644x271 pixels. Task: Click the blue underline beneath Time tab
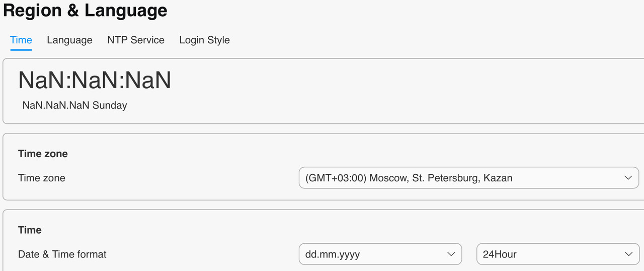[x=21, y=50]
